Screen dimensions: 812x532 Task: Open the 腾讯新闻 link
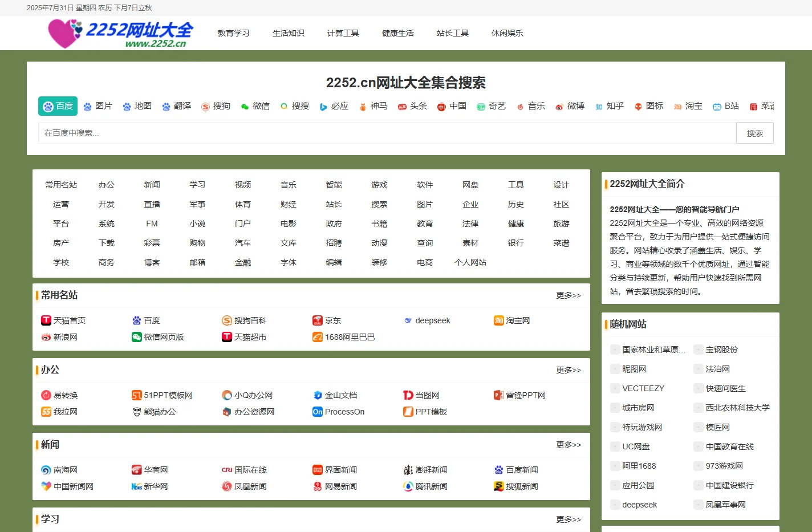(431, 486)
